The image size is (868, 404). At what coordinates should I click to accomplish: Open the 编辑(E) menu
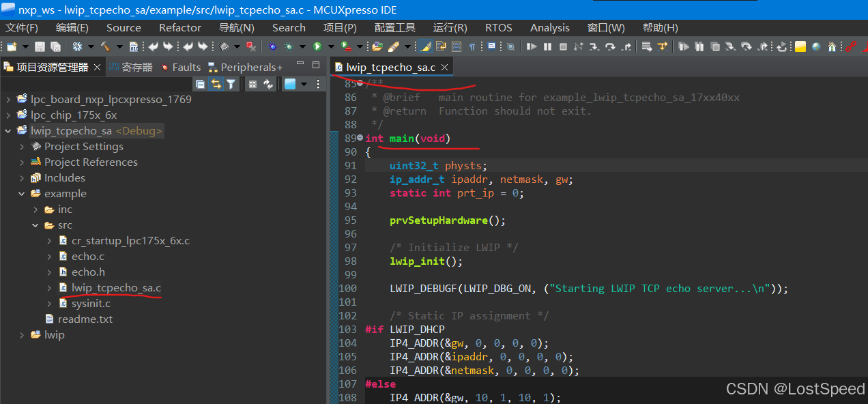72,28
